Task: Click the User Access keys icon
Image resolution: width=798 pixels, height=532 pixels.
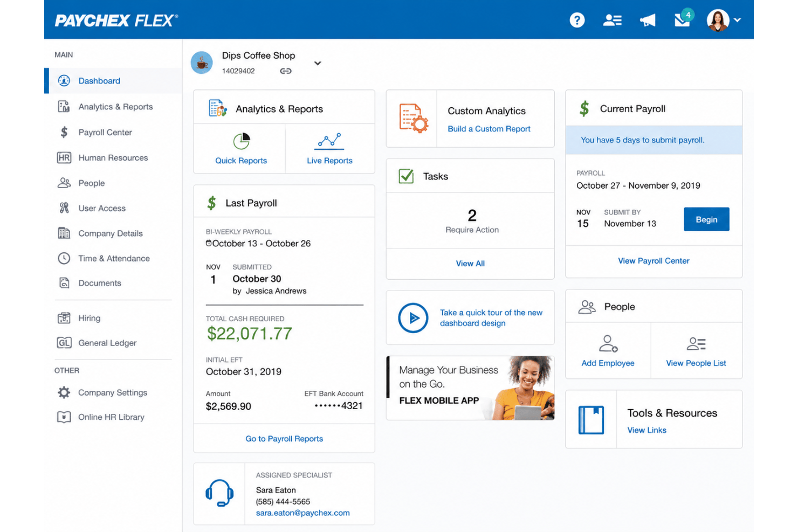Action: [64, 208]
